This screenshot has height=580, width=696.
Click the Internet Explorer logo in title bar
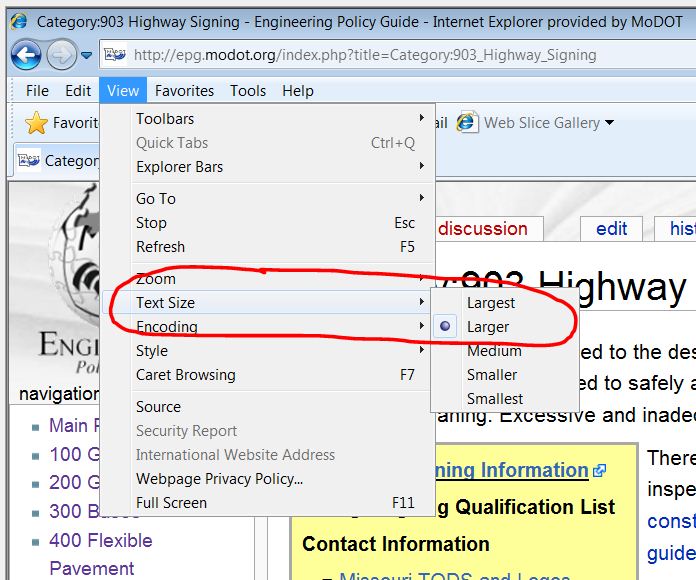pos(19,21)
